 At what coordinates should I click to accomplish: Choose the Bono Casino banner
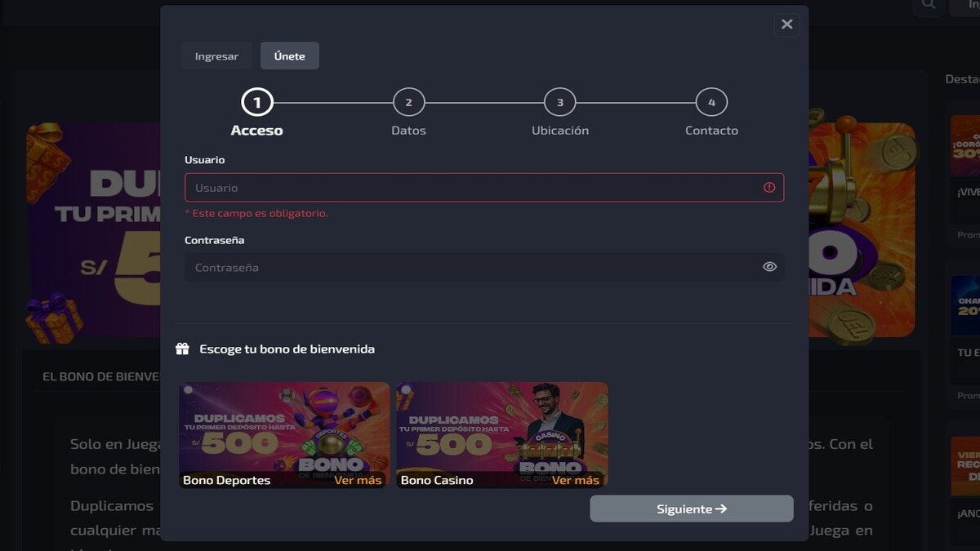click(501, 429)
